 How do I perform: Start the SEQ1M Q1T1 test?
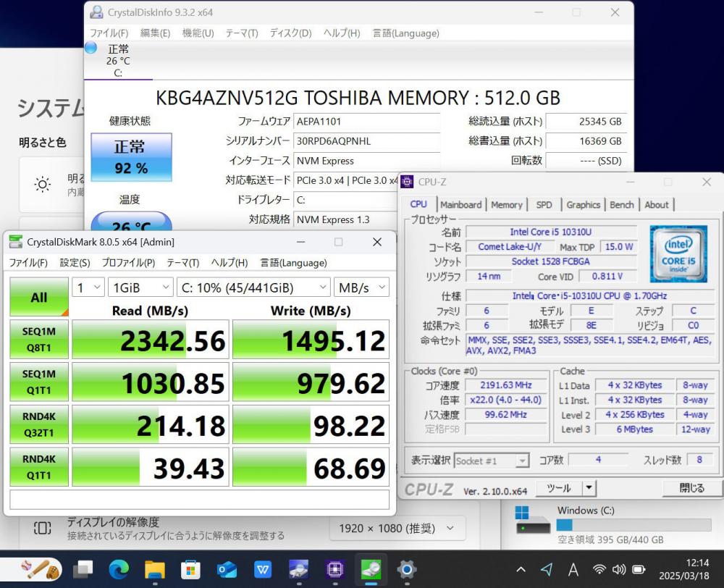(x=39, y=382)
